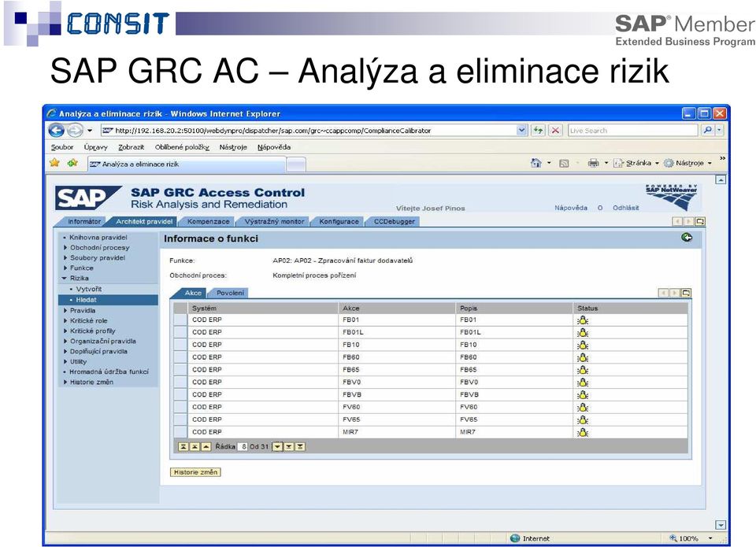Click Add to Favorites star-plus icon
The height and width of the screenshot is (547, 756).
[72, 163]
